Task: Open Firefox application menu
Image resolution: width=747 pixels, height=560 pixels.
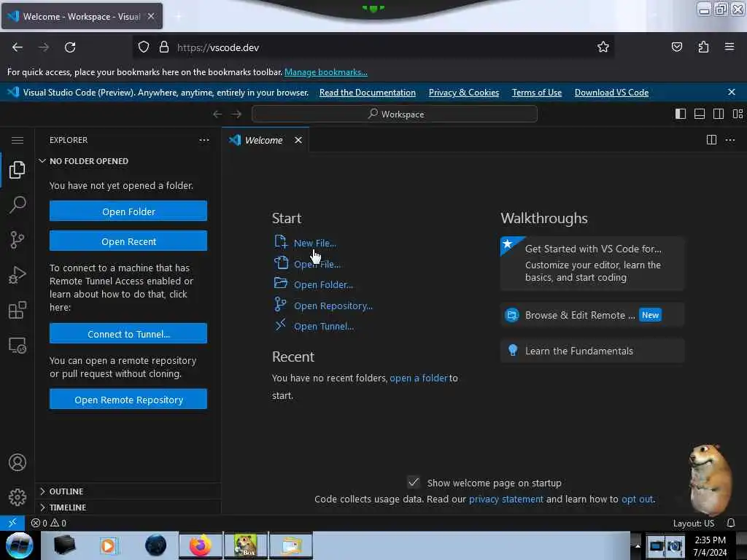Action: click(x=729, y=47)
